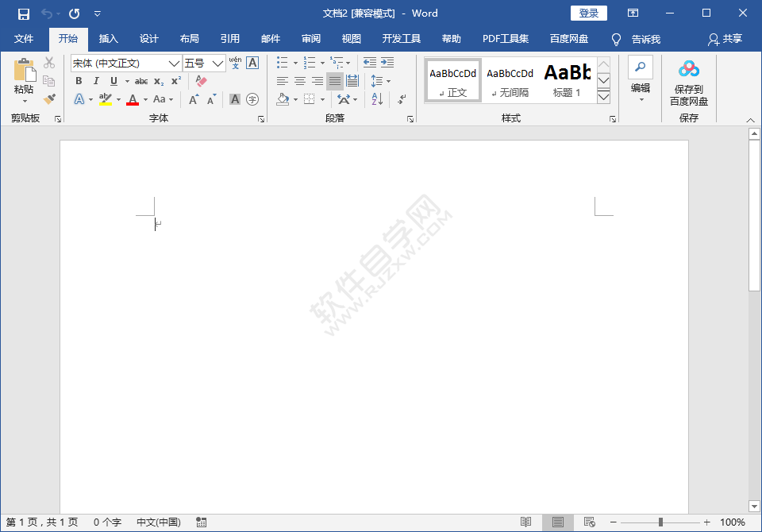Toggle bold formatting
Viewport: 762px width, 532px height.
tap(79, 81)
